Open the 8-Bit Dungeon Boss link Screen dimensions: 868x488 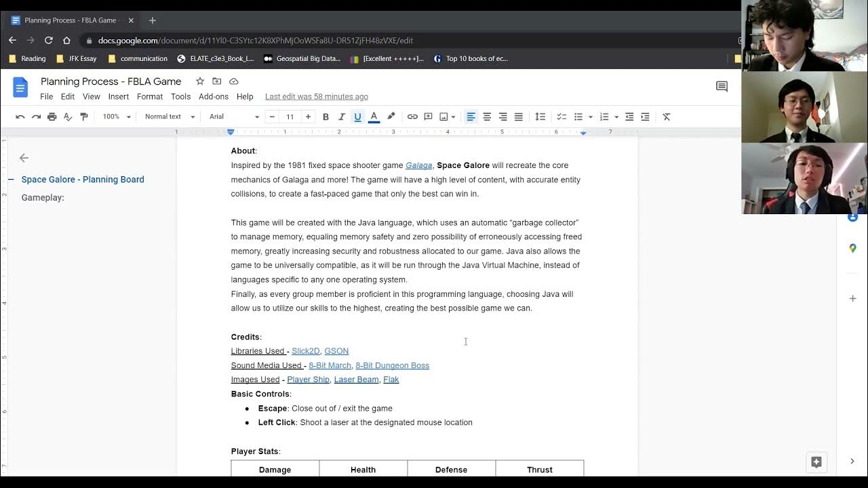click(x=393, y=365)
